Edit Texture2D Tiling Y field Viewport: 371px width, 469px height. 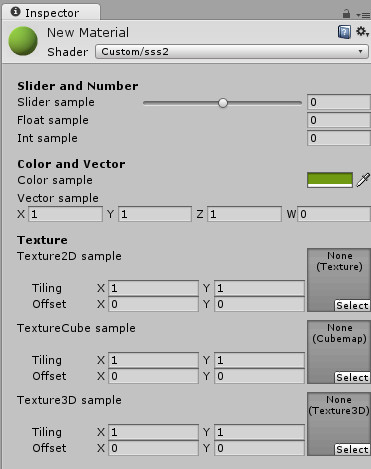(x=259, y=288)
